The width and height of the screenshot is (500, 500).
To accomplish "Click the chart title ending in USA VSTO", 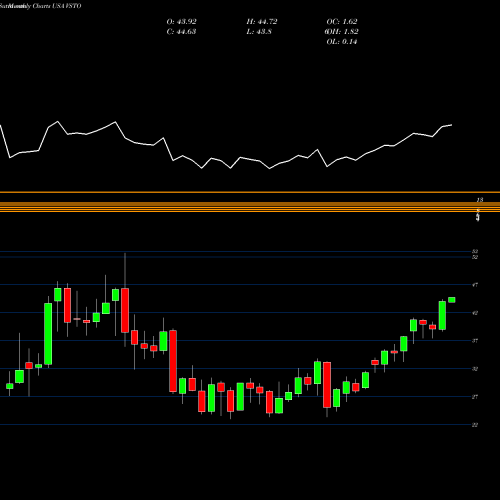I will pyautogui.click(x=40, y=6).
